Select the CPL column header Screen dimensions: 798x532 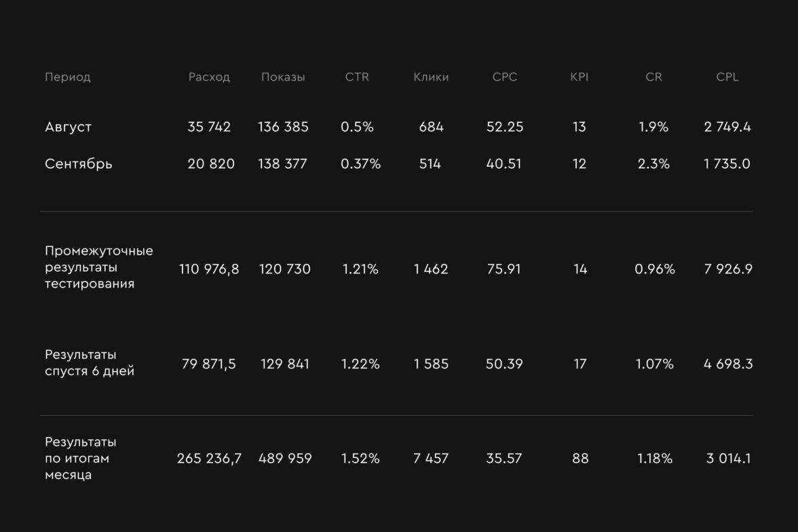[x=727, y=77]
